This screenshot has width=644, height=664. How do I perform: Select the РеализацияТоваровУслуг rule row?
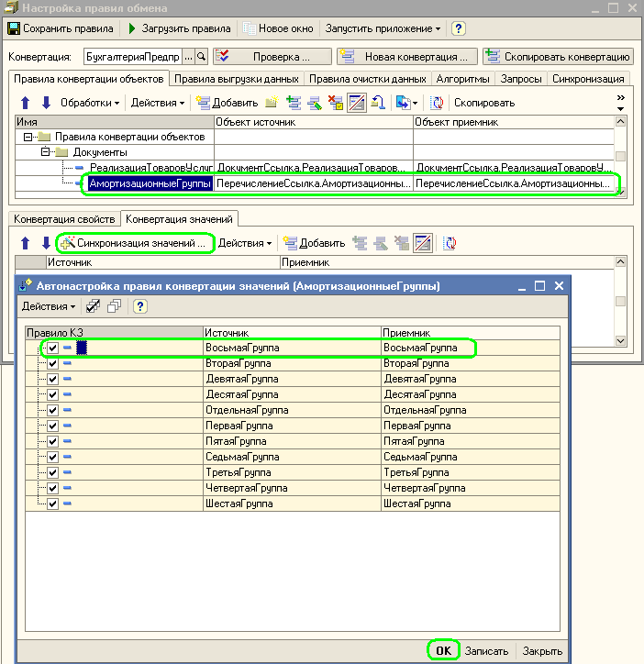click(314, 168)
